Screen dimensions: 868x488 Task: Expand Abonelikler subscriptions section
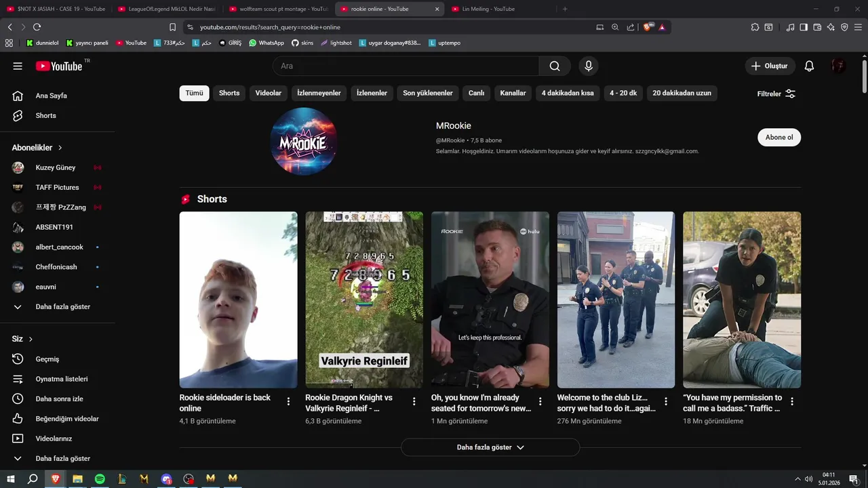pos(37,147)
